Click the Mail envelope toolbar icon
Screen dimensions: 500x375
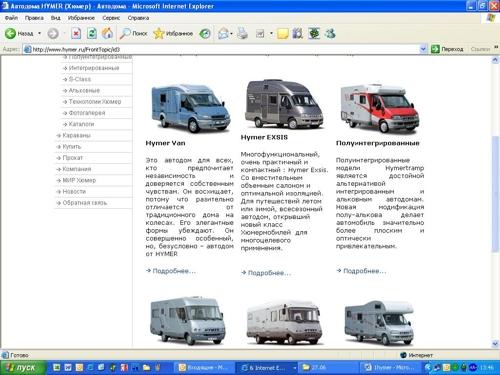point(223,33)
